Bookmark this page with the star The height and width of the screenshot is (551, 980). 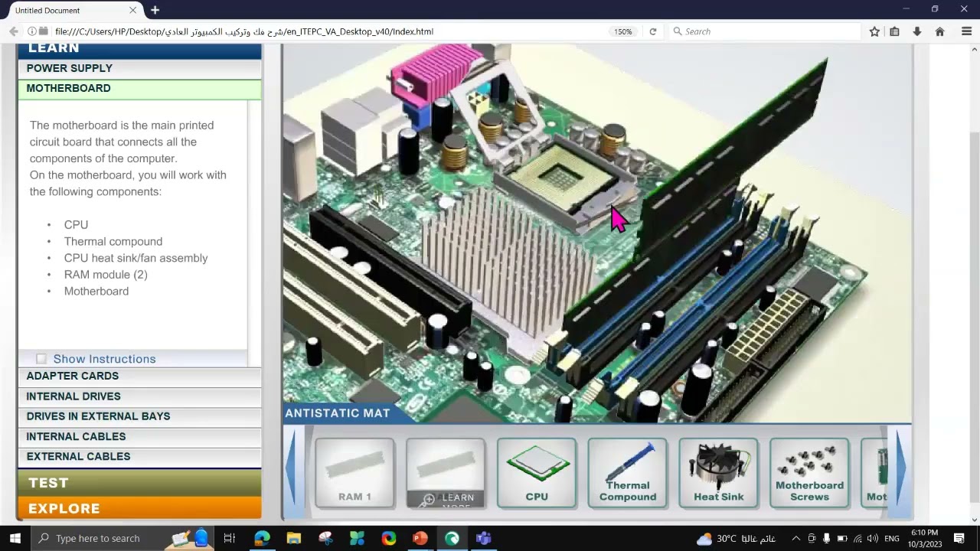click(x=874, y=31)
